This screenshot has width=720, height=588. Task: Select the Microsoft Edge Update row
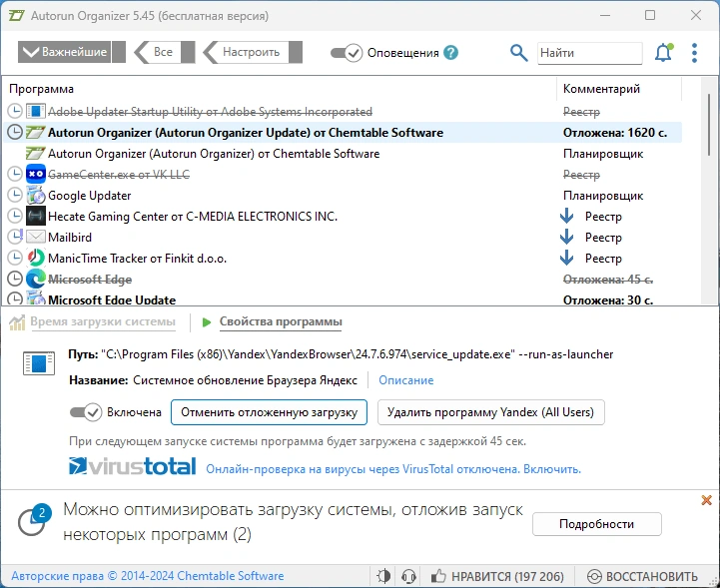point(343,299)
